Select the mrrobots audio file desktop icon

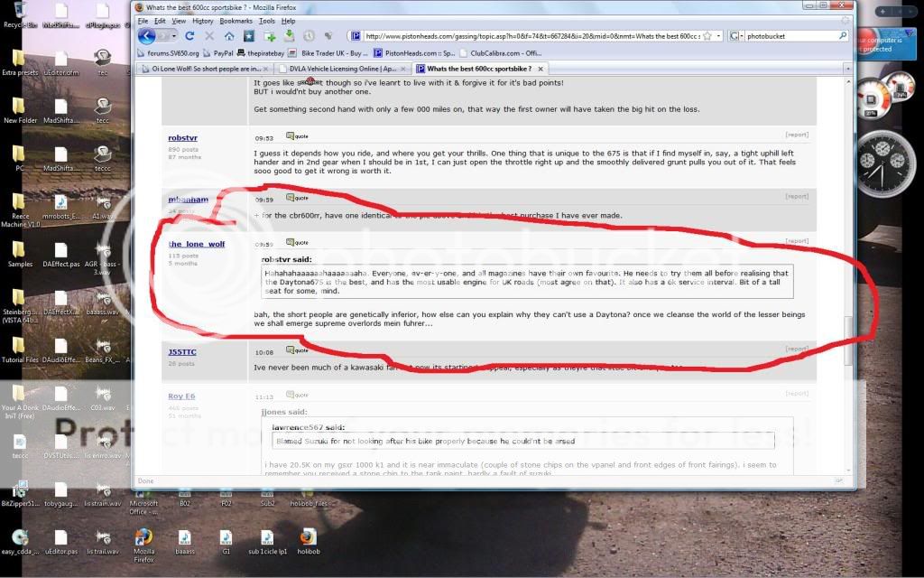click(x=60, y=207)
